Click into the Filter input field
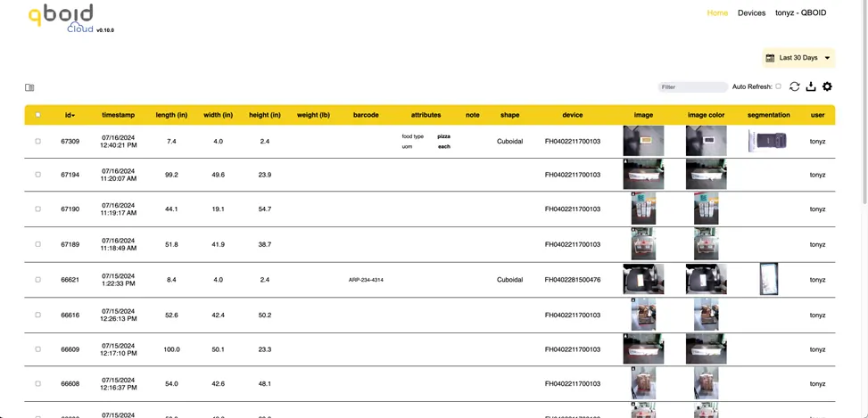The image size is (868, 418). coord(692,86)
